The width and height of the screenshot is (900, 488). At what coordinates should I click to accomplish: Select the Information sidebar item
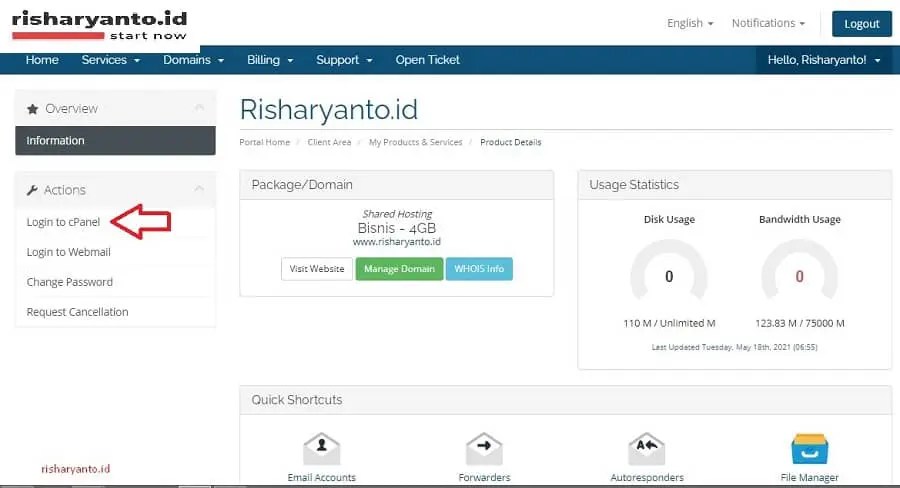click(x=115, y=141)
